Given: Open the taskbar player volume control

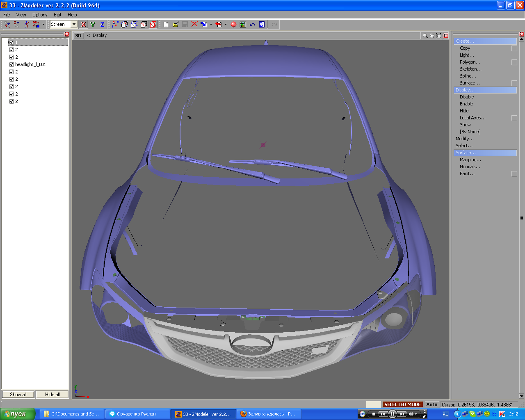Looking at the screenshot, I should 411,414.
